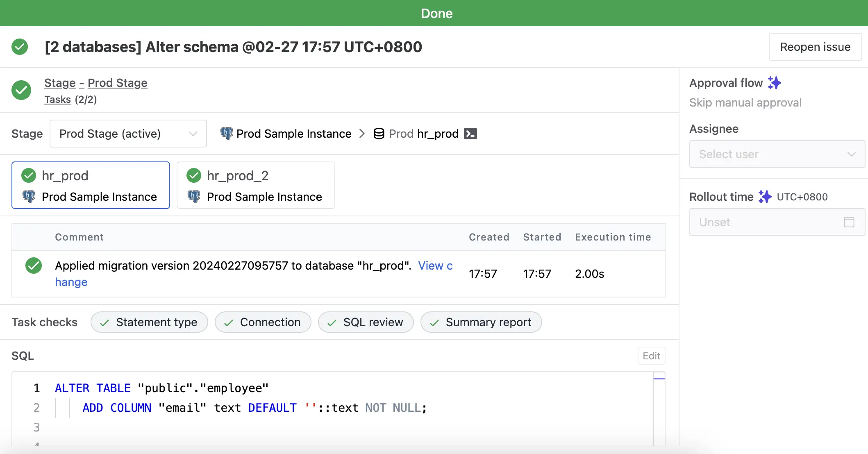Open the Connection task check result
868x454 pixels.
[x=263, y=322]
